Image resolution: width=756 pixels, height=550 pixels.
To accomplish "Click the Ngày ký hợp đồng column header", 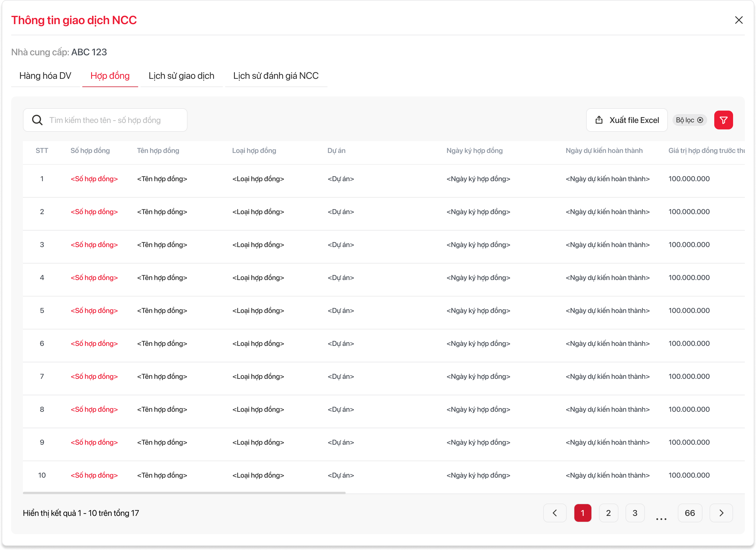I will point(474,151).
